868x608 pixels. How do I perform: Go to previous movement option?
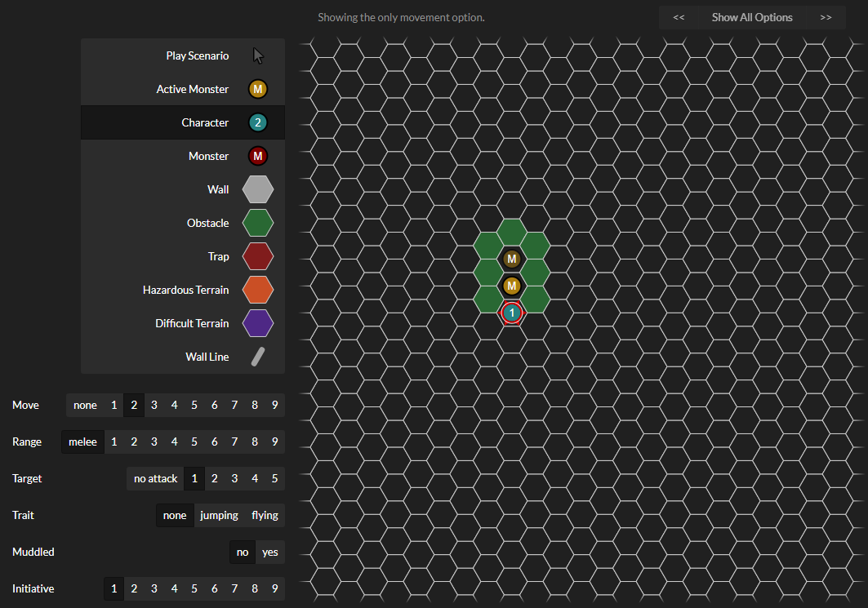(x=679, y=18)
